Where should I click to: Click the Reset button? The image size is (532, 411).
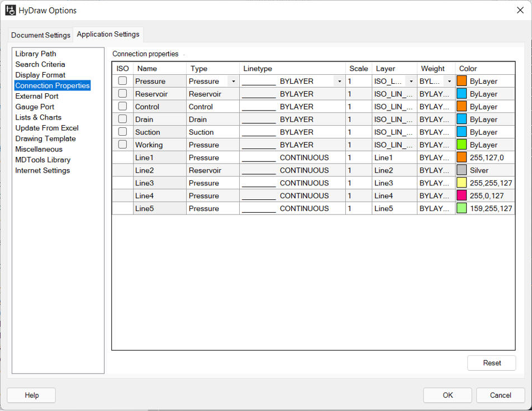(x=492, y=363)
